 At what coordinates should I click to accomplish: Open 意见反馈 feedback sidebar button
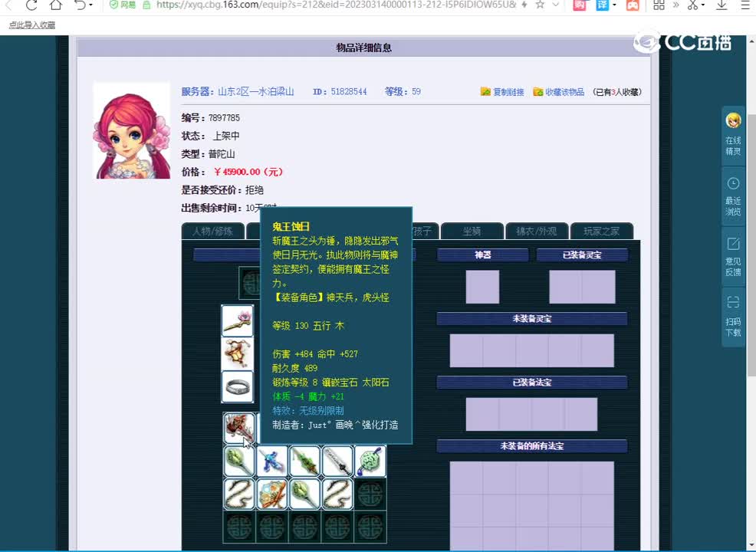tap(733, 257)
